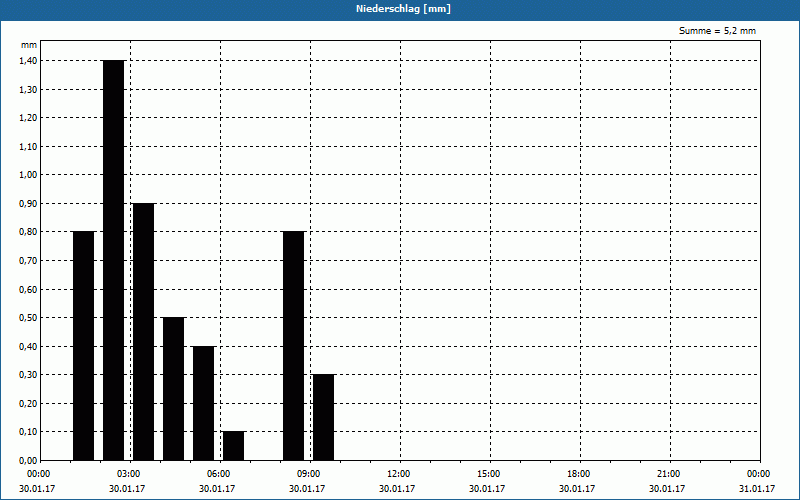Screen dimensions: 800x500
Task: Click the 0,80 mm bar before 09:00
Action: (293, 346)
